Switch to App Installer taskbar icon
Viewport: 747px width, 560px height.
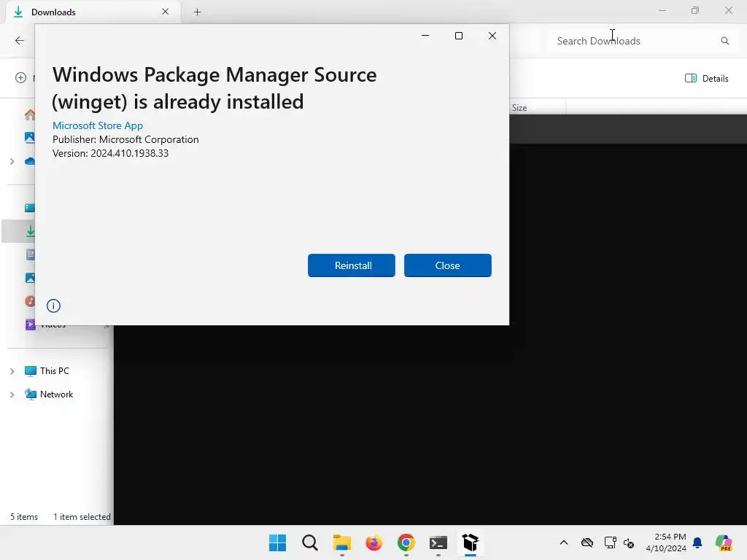[x=471, y=542]
